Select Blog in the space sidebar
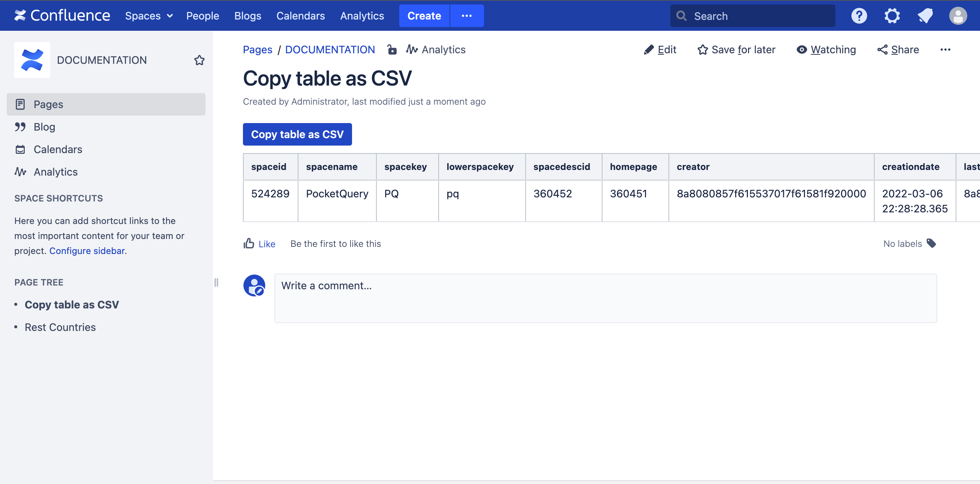Image resolution: width=980 pixels, height=484 pixels. click(44, 127)
